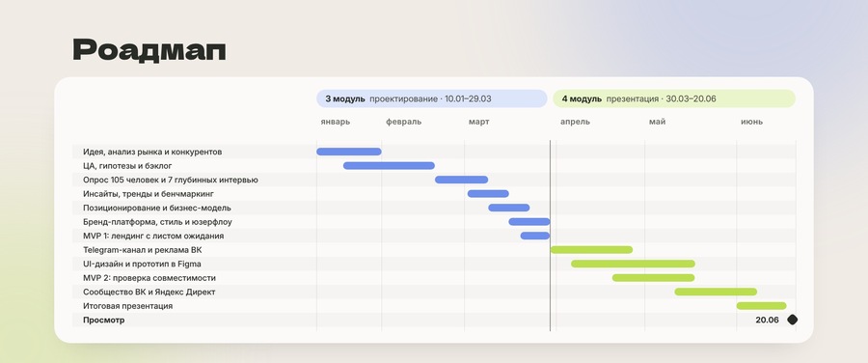Image resolution: width=868 pixels, height=363 pixels.
Task: Click the green bar for 'MVP 2: проверка совместимости'
Action: 654,278
